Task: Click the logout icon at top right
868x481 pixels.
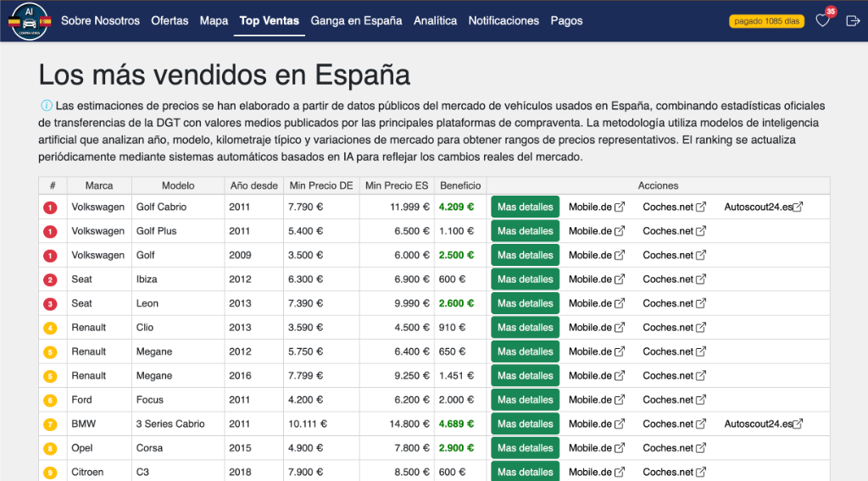Action: pyautogui.click(x=853, y=20)
